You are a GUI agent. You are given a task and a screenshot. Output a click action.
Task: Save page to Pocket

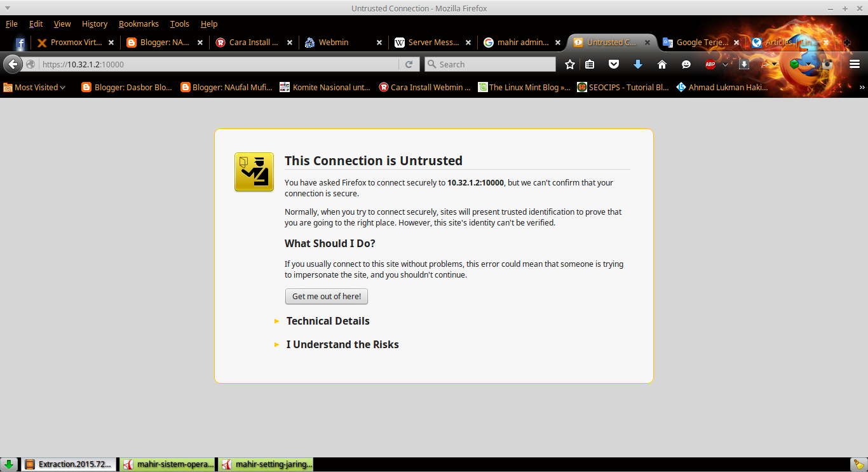click(614, 64)
